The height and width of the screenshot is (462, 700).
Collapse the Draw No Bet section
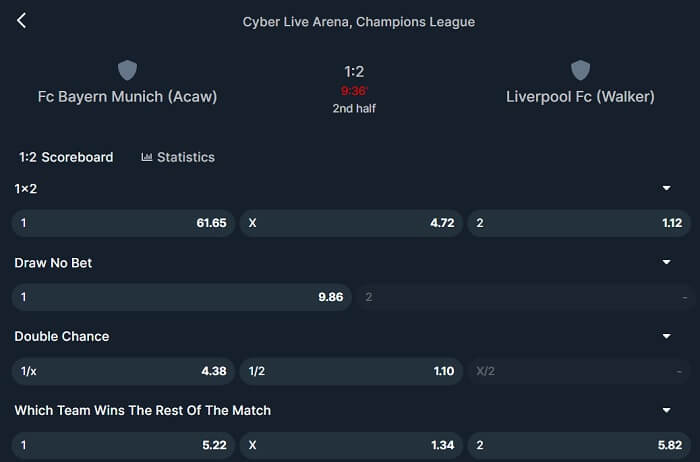pos(666,262)
